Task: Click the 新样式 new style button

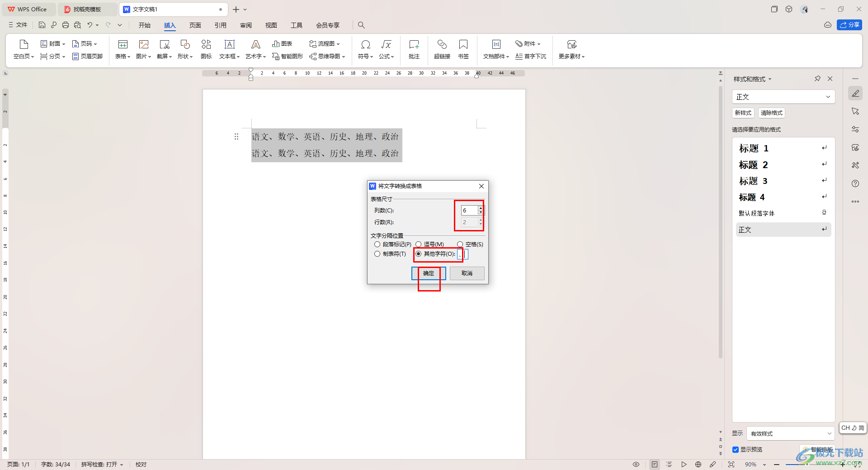Action: click(x=743, y=113)
